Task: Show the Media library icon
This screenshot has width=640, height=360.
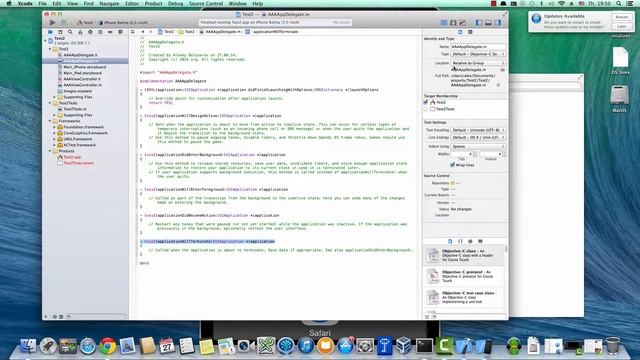Action: pos(480,241)
